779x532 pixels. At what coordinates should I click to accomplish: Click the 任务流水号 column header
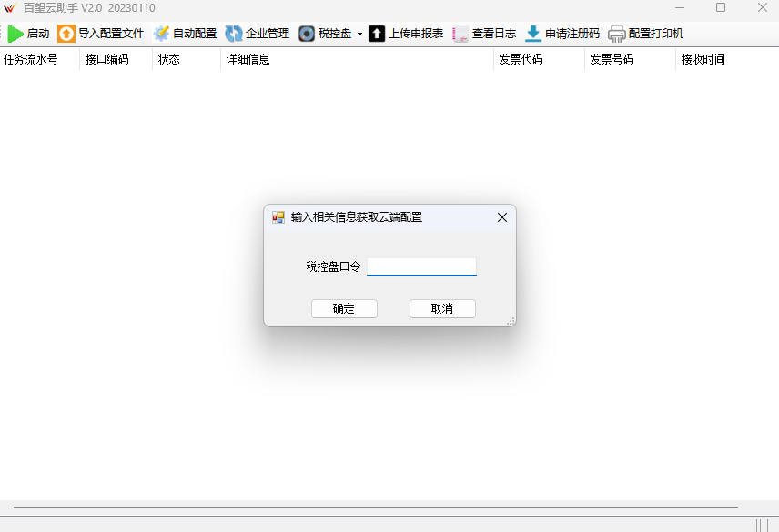tap(31, 59)
